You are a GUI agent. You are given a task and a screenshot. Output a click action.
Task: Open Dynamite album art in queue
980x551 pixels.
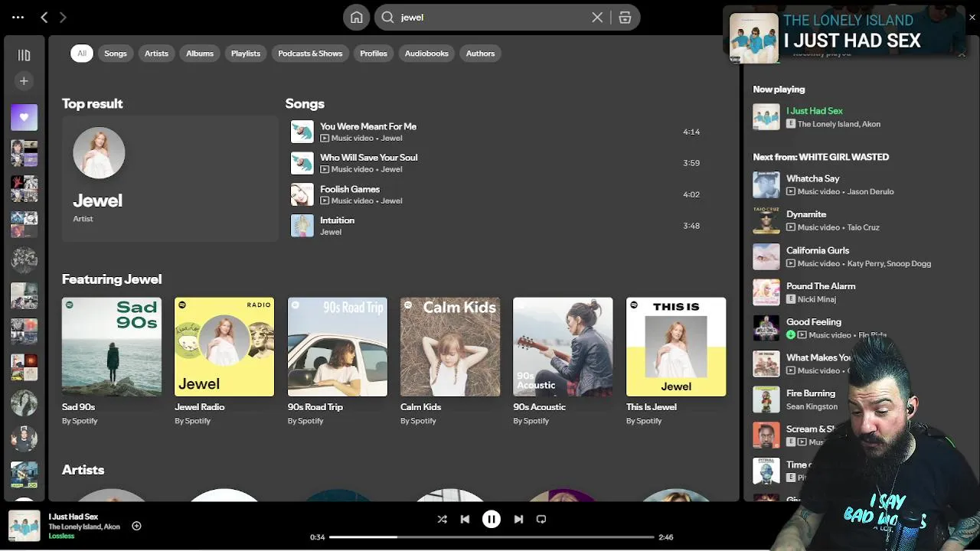coord(766,220)
